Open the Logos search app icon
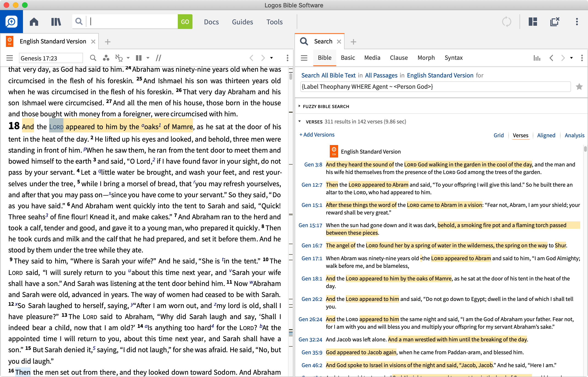This screenshot has width=588, height=377. tap(11, 22)
